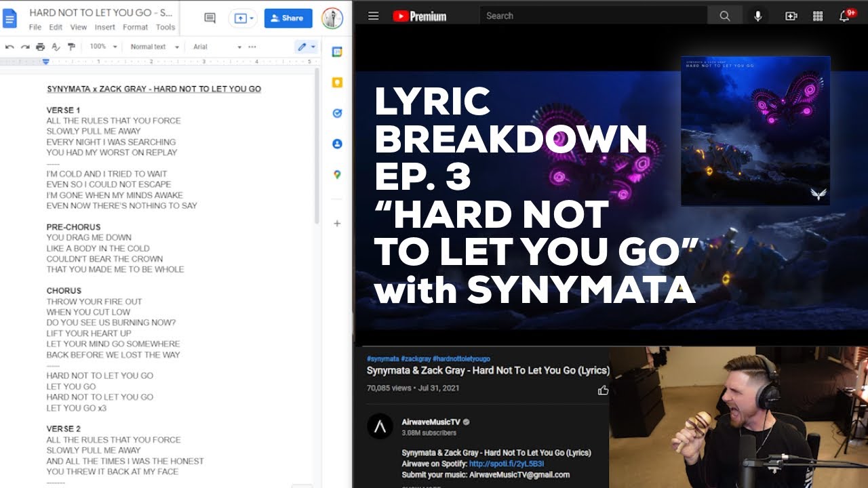Click the #hardnottoletyougo hashtag link
This screenshot has width=868, height=488.
461,359
